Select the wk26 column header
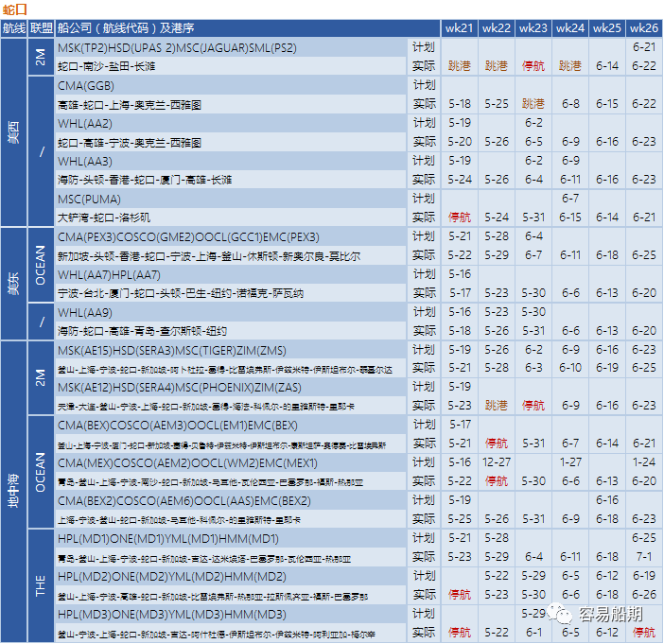The image size is (664, 644). (644, 28)
